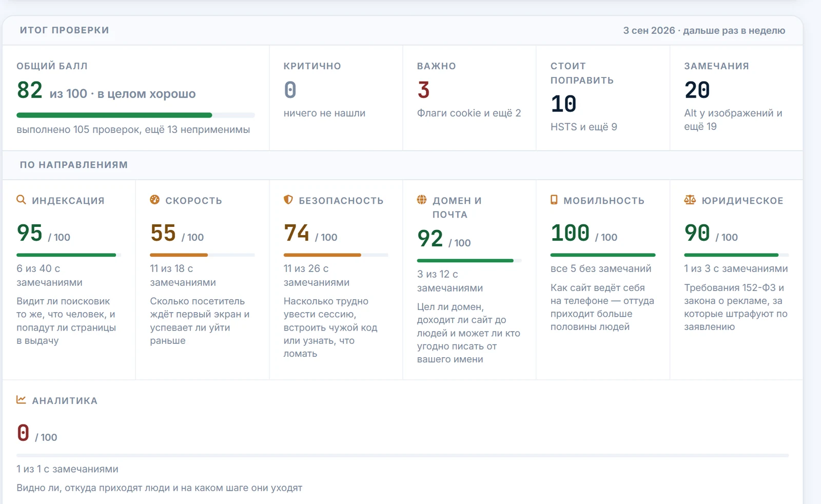Screen dimensions: 821x504
Task: Click the 'в целом хорошо' label
Action: click(x=146, y=93)
